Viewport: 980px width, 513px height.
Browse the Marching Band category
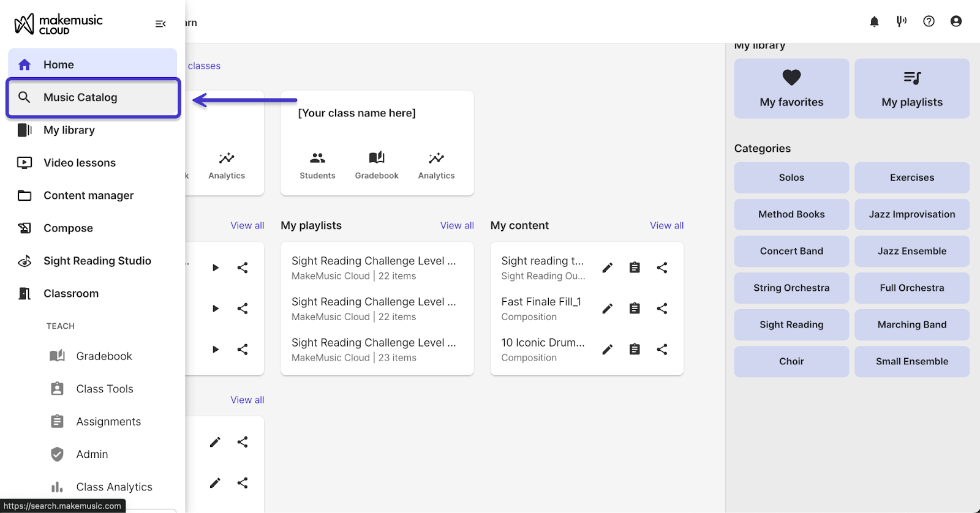point(912,324)
